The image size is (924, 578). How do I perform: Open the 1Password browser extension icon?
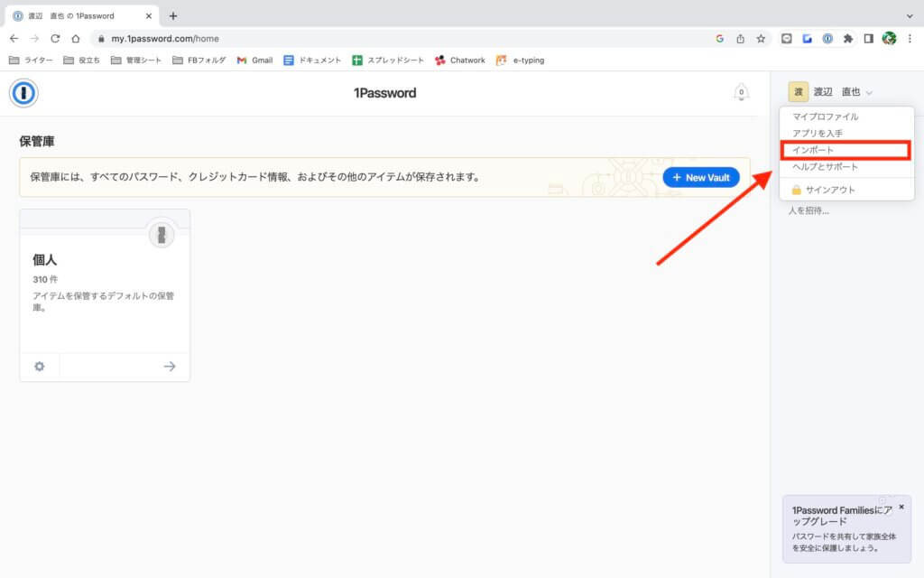827,38
